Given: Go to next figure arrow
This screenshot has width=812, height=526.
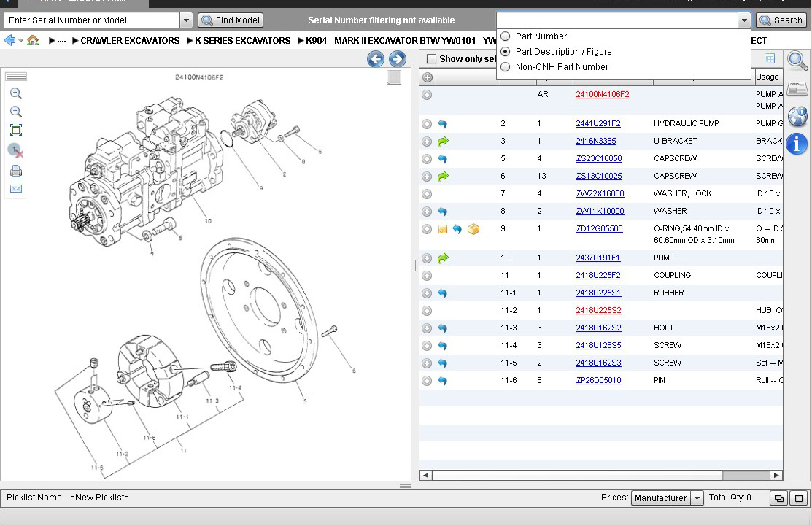Looking at the screenshot, I should 398,59.
